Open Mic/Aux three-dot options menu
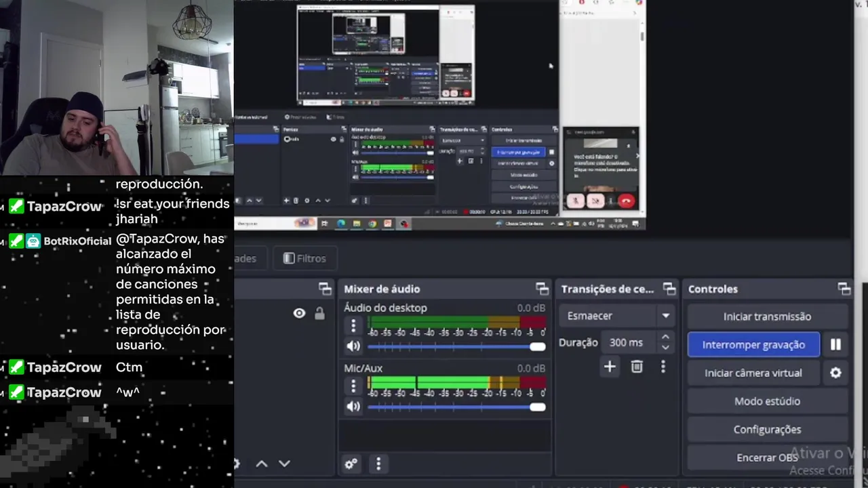The image size is (868, 488). pyautogui.click(x=353, y=386)
